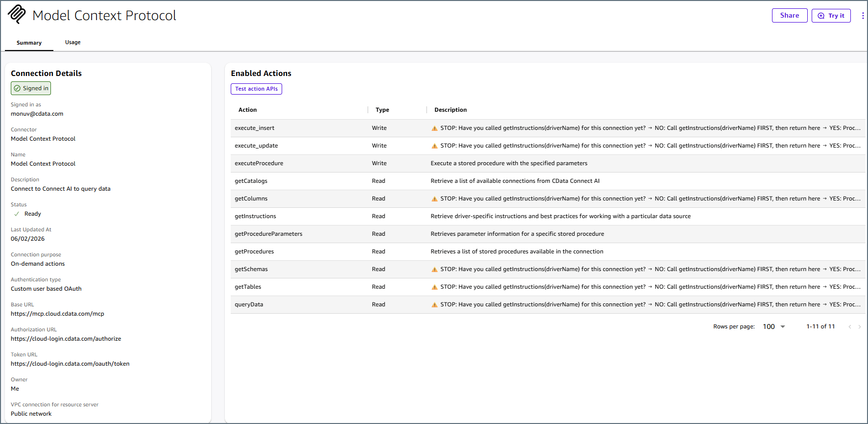
Task: Click the '1-11 of 11' pagination text
Action: click(820, 326)
